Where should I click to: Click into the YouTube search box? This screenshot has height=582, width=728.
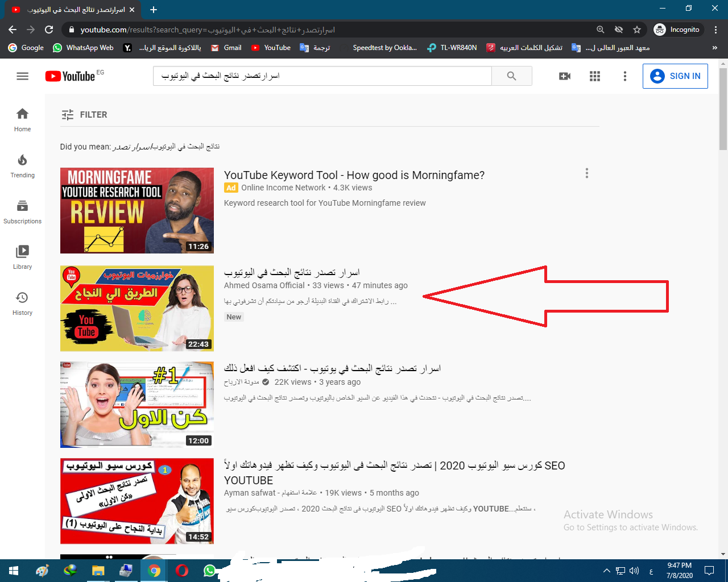(x=322, y=76)
